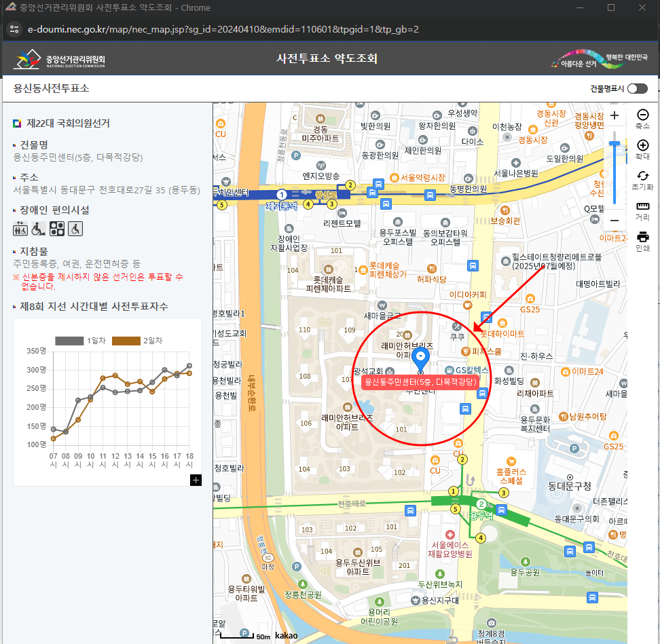Click the boxed wheelchair accessibility icon
Viewport: 660px width, 644px height.
click(x=75, y=229)
